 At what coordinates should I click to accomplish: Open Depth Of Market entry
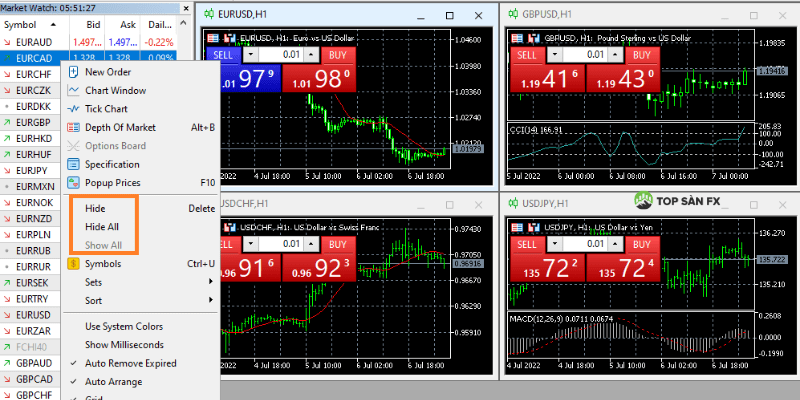pos(140,127)
